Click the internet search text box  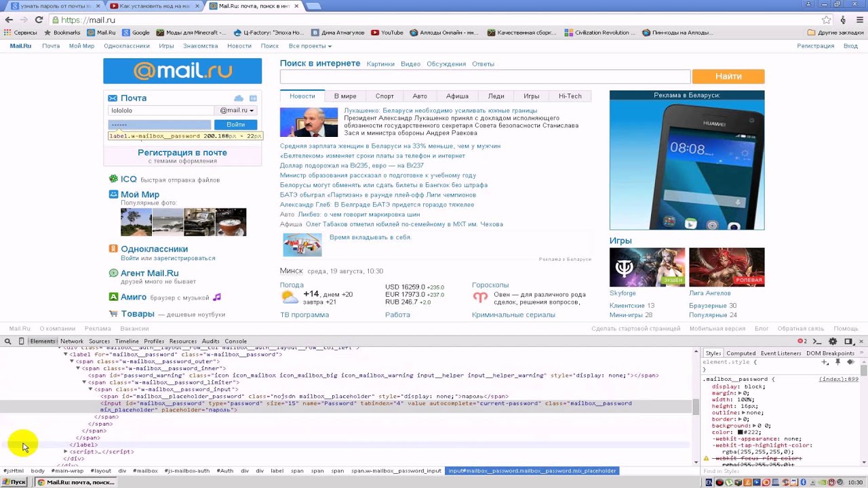[485, 77]
